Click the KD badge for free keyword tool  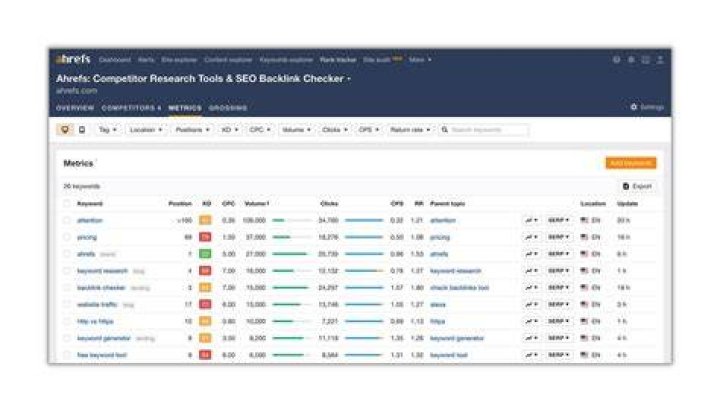coord(205,355)
